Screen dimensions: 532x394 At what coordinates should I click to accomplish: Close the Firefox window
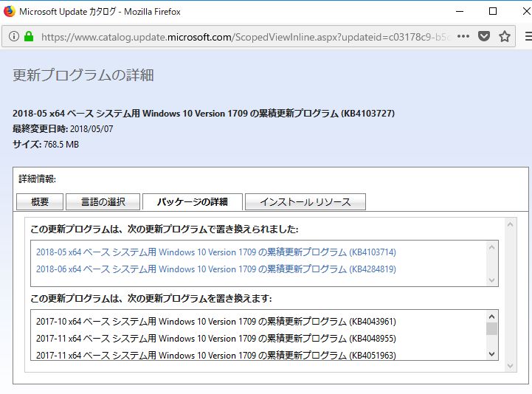[526, 11]
